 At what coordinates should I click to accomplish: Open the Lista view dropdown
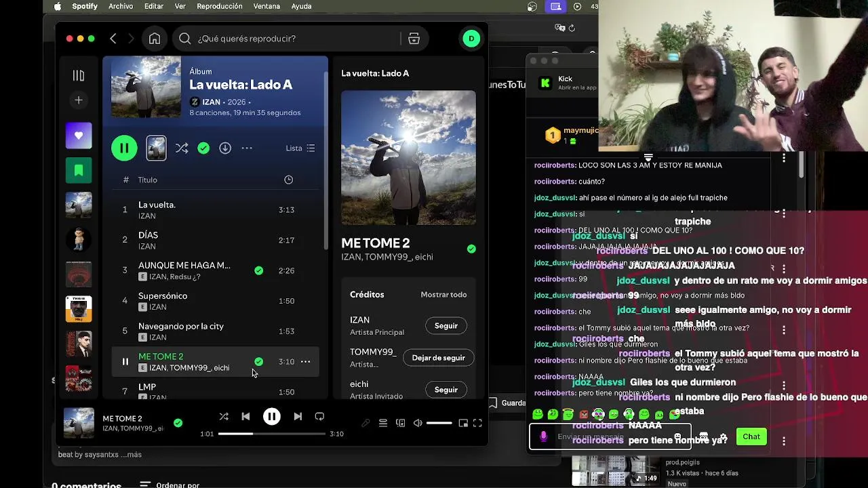300,148
